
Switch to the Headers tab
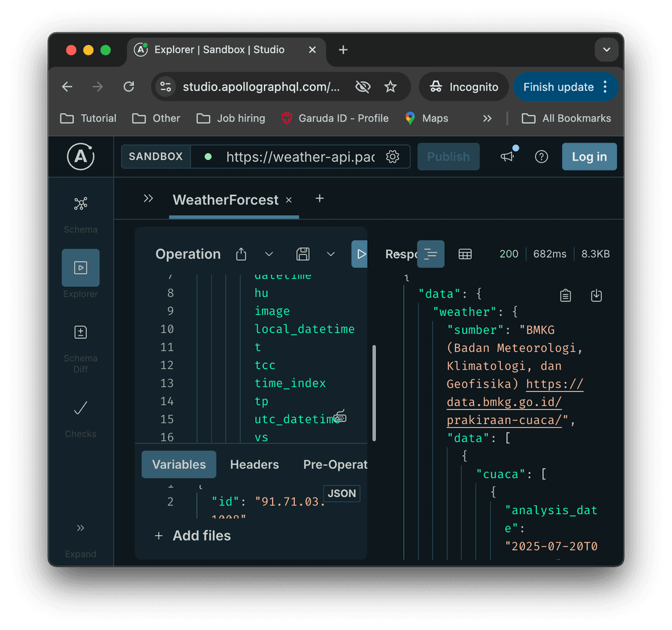point(254,464)
